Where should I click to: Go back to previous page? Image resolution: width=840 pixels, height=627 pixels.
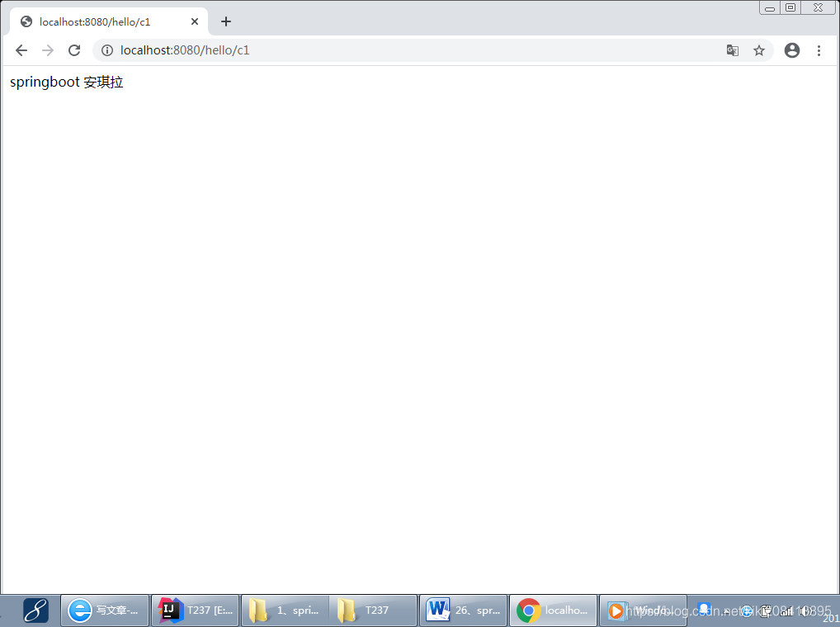(21, 50)
